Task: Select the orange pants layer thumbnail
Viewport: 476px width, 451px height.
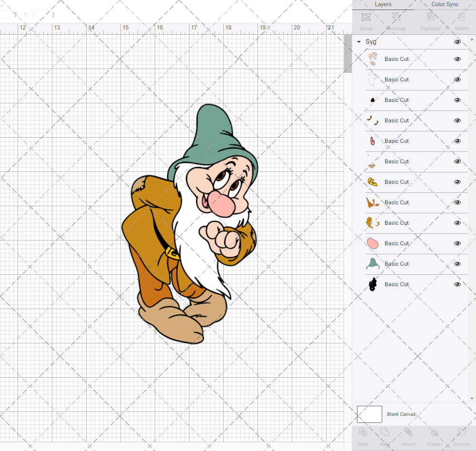Action: tap(373, 202)
